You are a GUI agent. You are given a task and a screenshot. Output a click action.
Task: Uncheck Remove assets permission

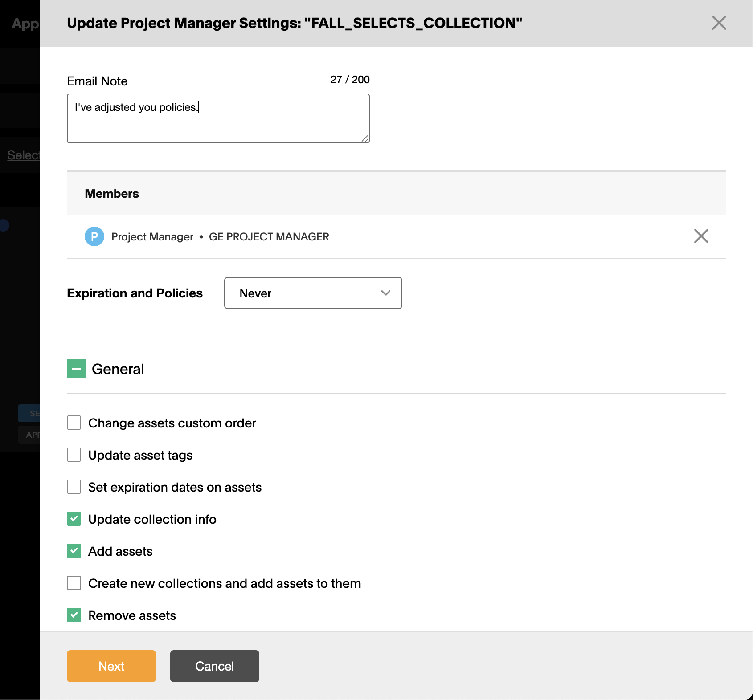click(x=74, y=615)
